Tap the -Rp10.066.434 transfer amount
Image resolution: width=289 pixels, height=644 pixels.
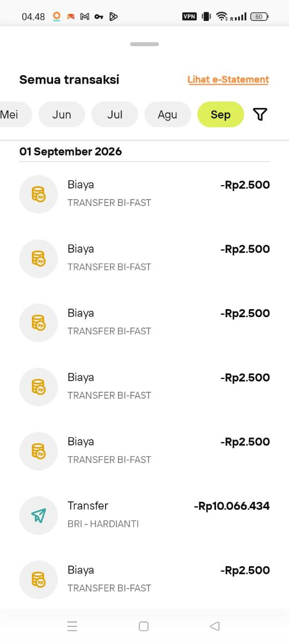pos(232,506)
